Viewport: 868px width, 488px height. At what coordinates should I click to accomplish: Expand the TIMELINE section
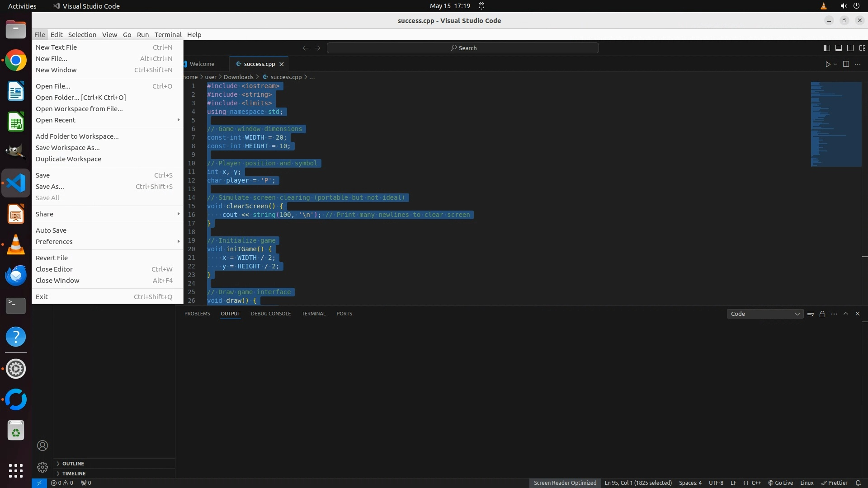tap(74, 474)
